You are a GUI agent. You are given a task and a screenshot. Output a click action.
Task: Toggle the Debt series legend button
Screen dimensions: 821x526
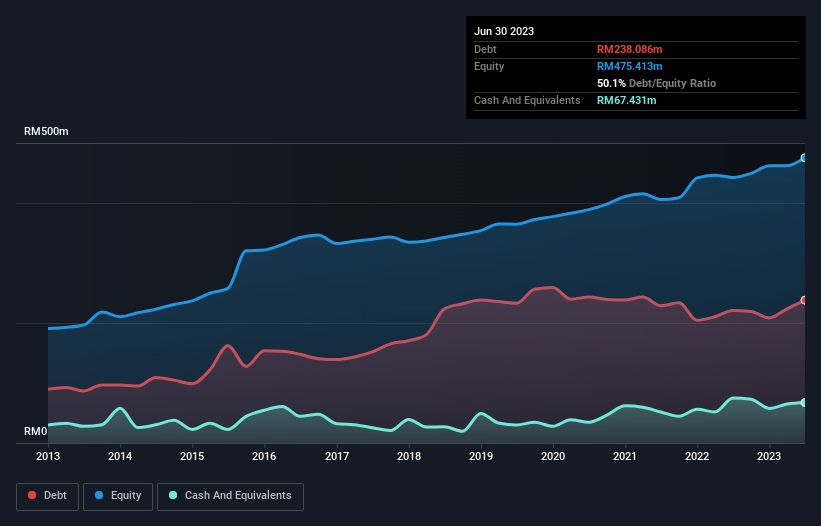48,496
